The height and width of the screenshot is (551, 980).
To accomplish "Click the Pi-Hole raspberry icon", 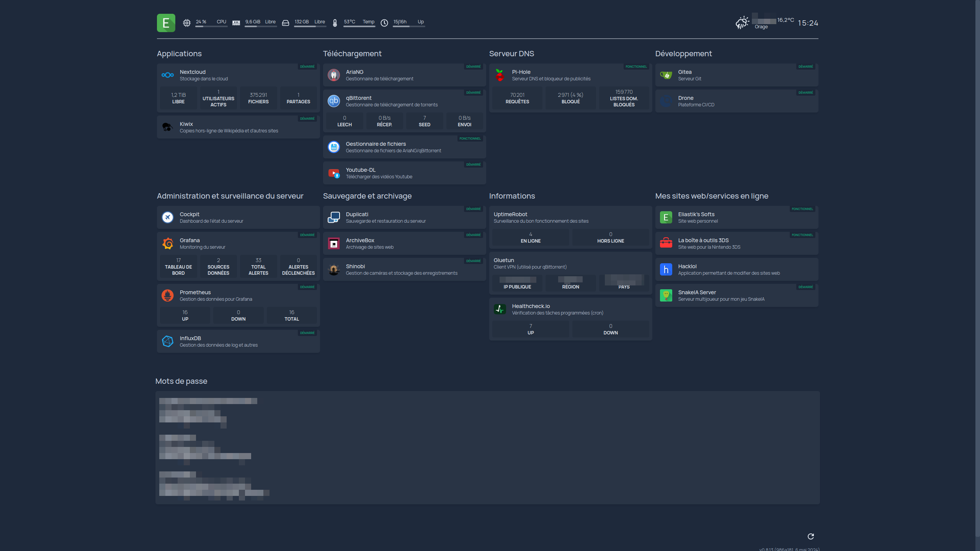I will (x=500, y=75).
